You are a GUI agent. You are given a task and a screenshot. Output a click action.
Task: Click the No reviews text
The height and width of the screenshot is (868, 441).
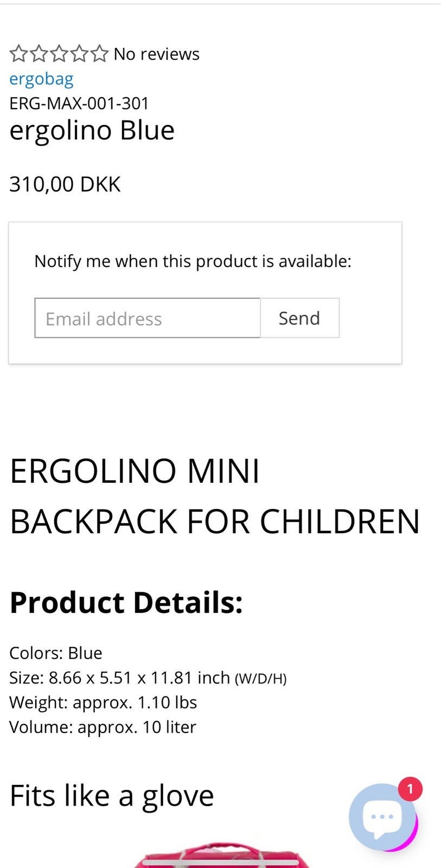pyautogui.click(x=156, y=54)
